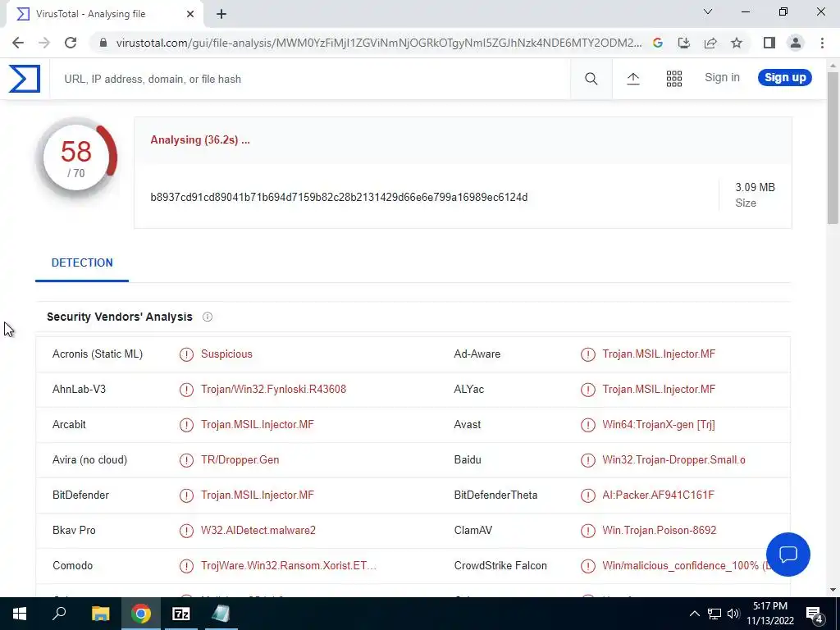
Task: View site information lock icon
Action: coord(103,43)
